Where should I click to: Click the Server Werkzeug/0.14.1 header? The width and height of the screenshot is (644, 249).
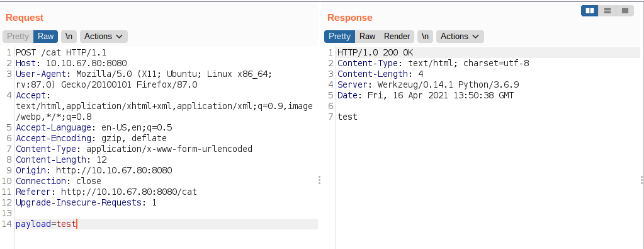click(428, 84)
